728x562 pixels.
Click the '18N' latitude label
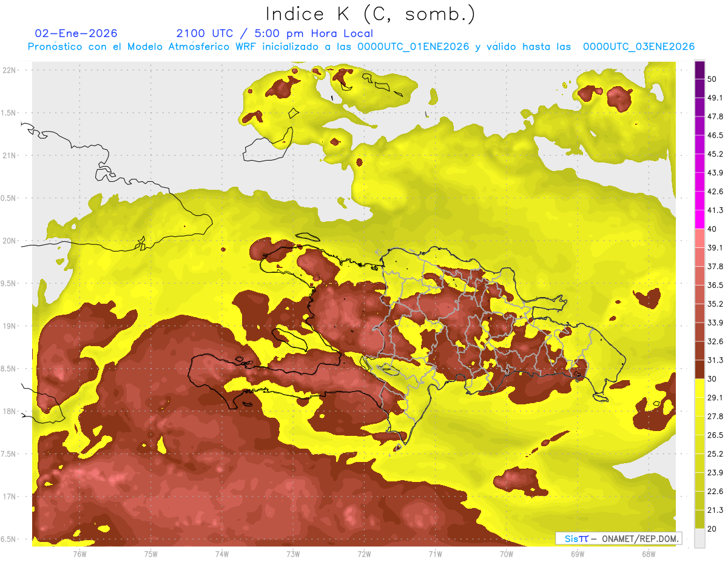[x=10, y=411]
